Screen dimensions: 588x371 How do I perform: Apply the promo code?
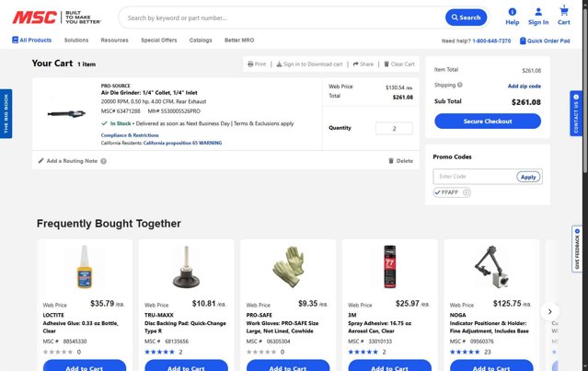528,177
